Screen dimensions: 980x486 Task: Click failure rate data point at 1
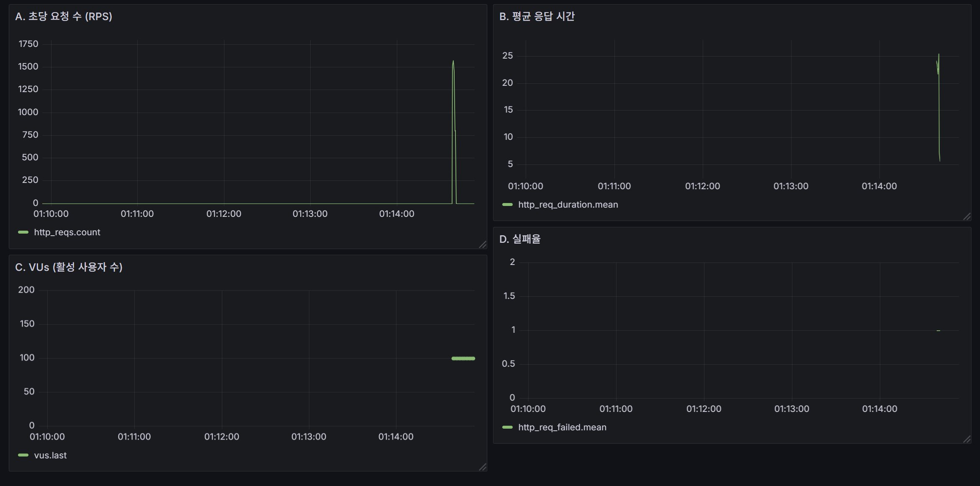coord(938,331)
